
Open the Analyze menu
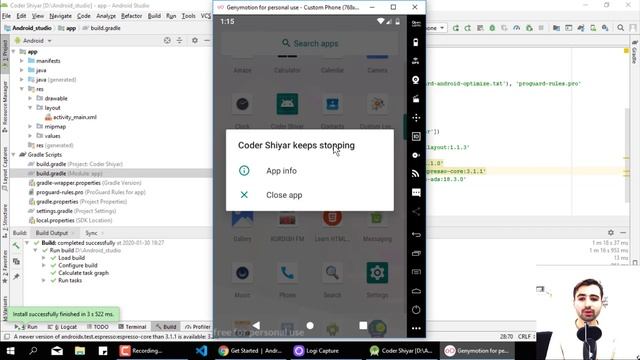point(106,16)
